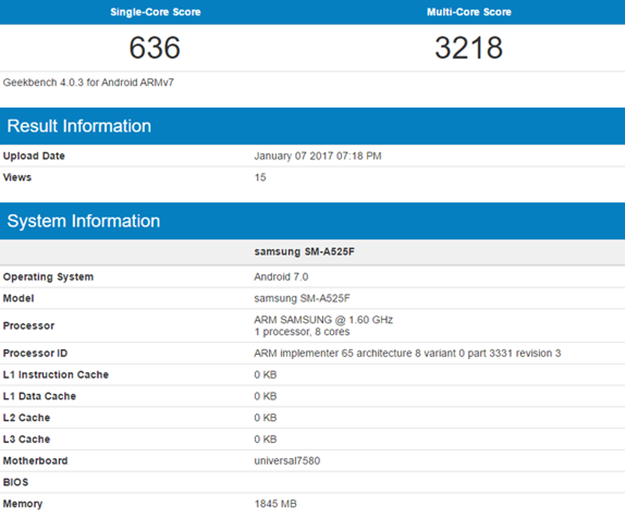
Task: Select the BIOS row label
Action: (x=17, y=482)
